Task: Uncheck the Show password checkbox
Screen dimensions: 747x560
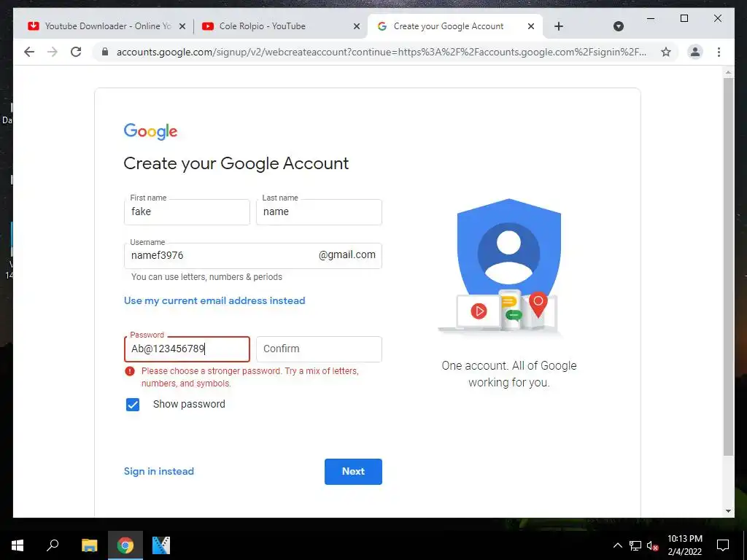Action: pos(133,404)
